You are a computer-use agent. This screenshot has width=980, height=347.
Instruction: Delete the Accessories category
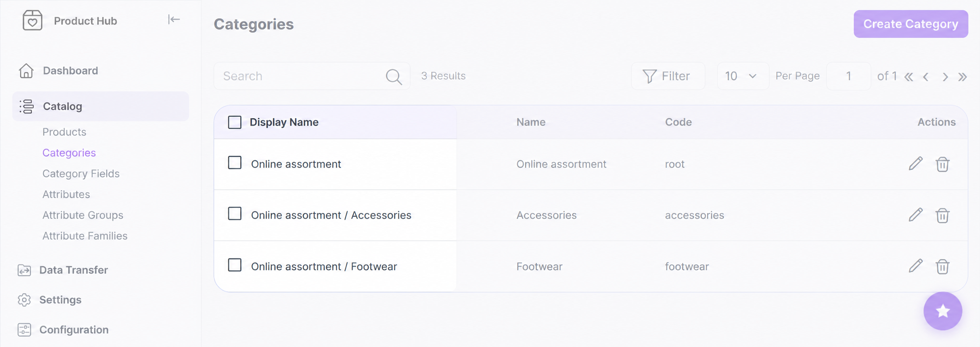click(x=942, y=215)
